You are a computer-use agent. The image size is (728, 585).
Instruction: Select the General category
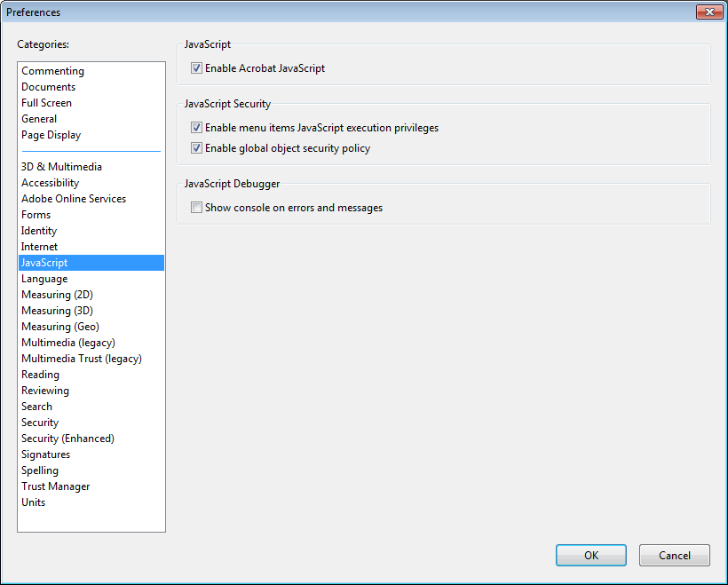click(x=91, y=119)
